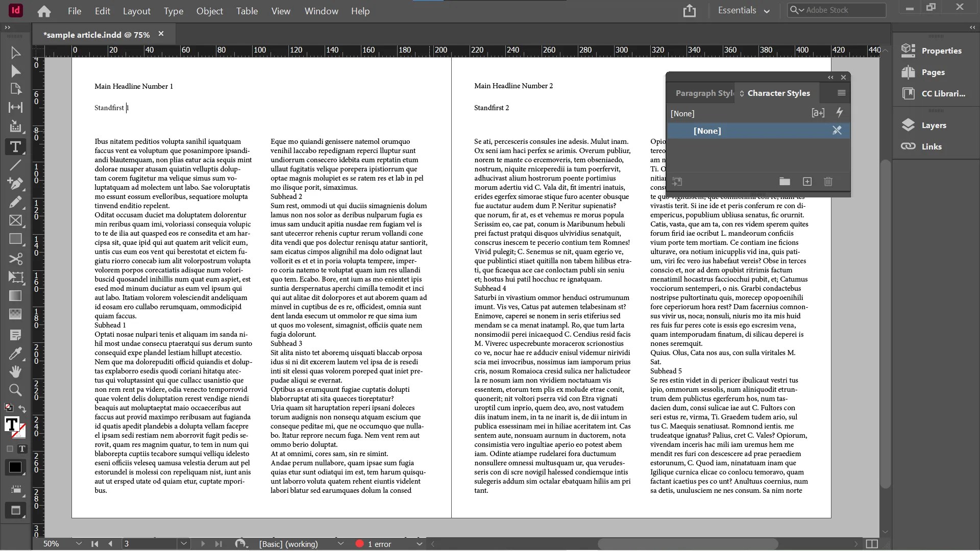Open the page number dropdown

[x=184, y=544]
